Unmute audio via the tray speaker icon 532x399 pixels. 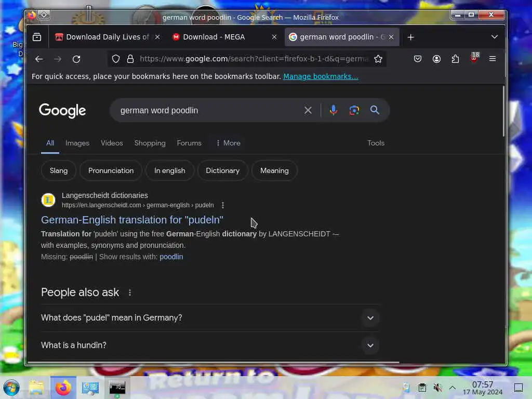pos(437,388)
